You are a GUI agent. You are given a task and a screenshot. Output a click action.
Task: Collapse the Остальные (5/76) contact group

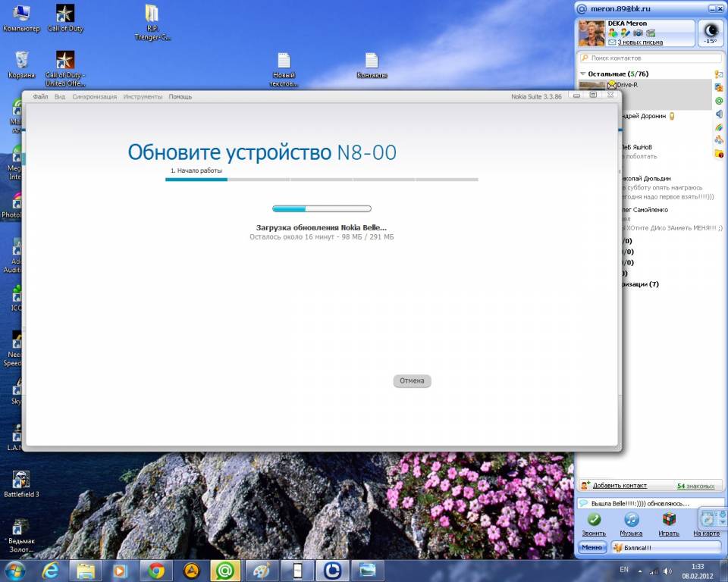[x=582, y=74]
